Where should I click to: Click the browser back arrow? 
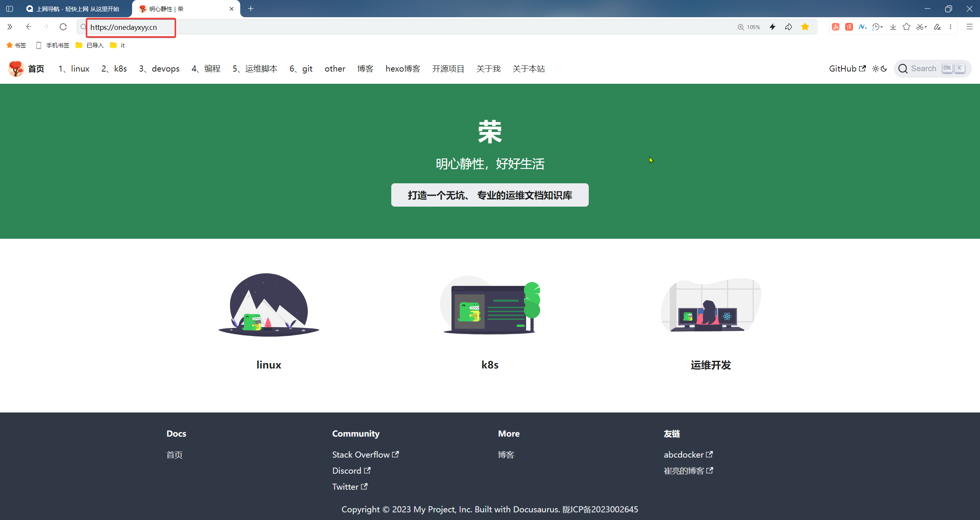pos(28,27)
